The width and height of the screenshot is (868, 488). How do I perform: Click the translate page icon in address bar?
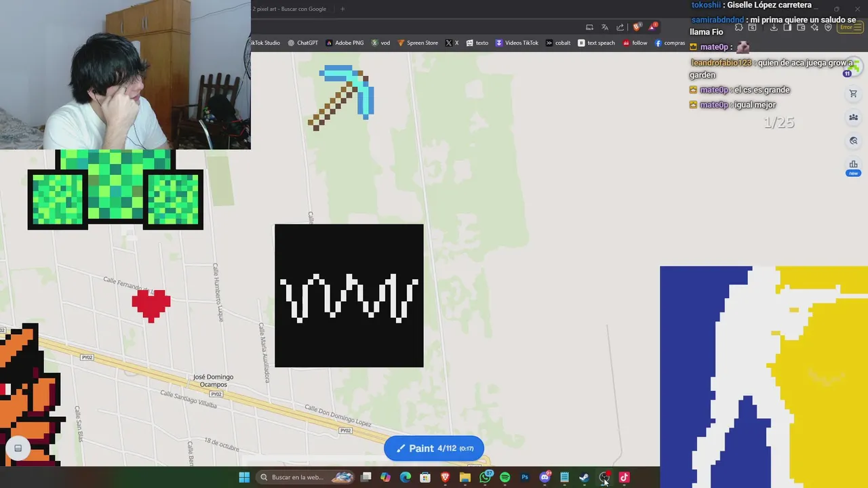point(605,27)
